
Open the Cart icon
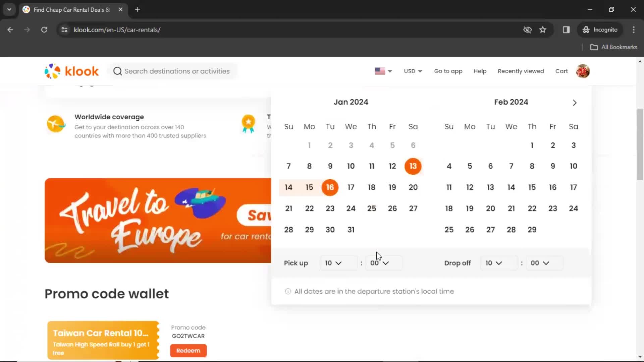562,71
